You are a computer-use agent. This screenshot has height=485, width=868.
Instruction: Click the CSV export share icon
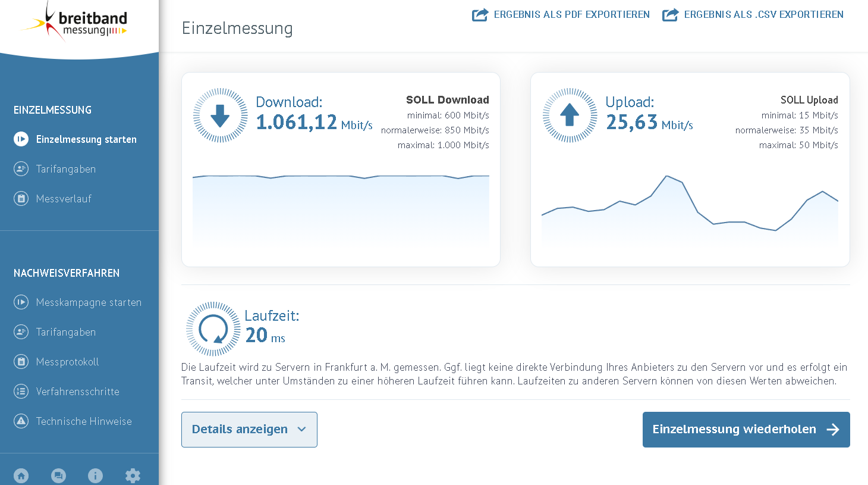pyautogui.click(x=671, y=15)
